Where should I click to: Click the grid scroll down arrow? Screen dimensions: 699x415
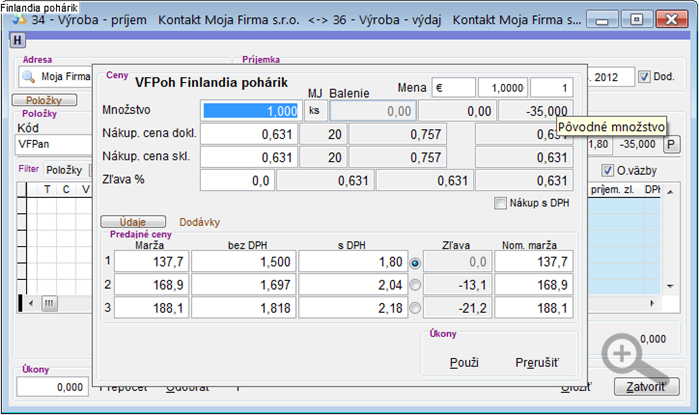670,286
